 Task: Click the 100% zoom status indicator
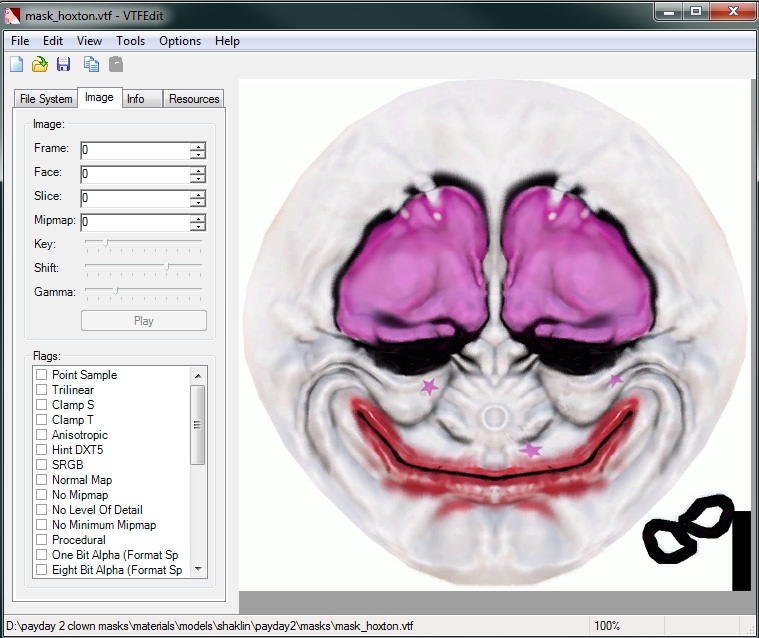tap(607, 626)
